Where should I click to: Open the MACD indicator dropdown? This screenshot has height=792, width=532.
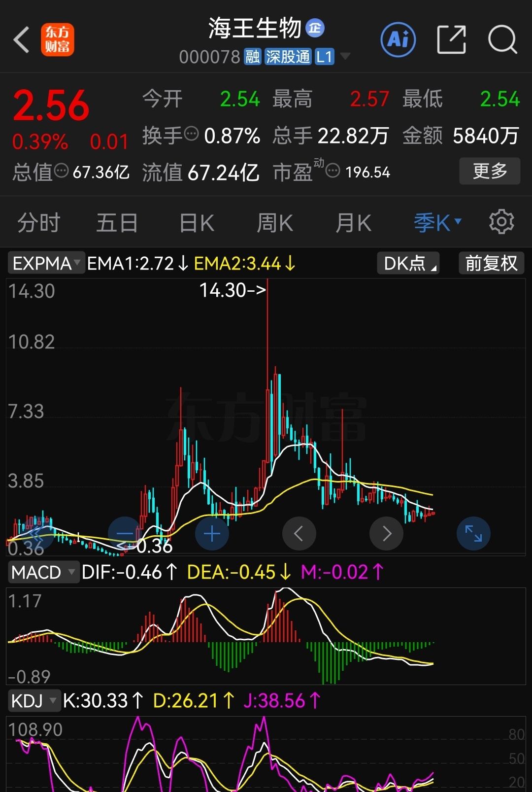[x=43, y=572]
